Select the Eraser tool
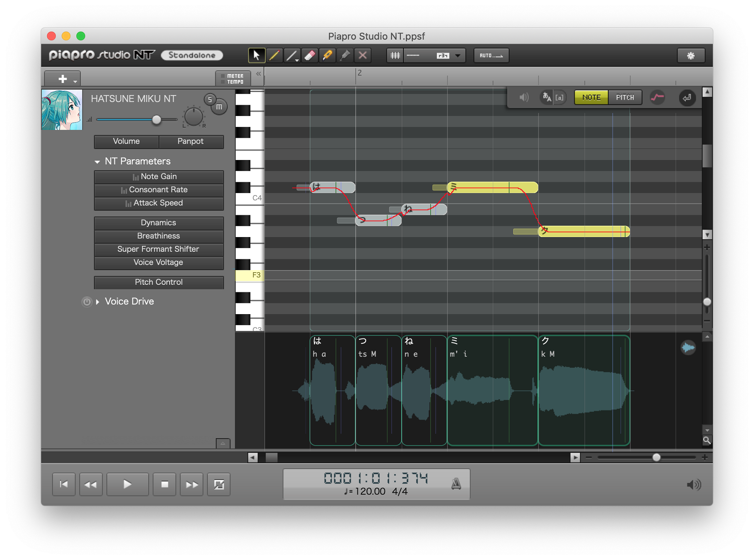The height and width of the screenshot is (560, 754). click(310, 55)
